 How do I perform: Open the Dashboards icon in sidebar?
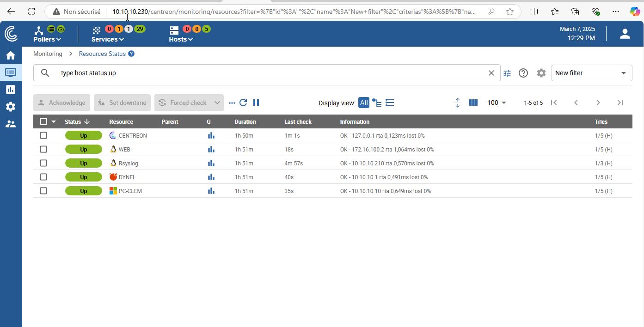(11, 90)
